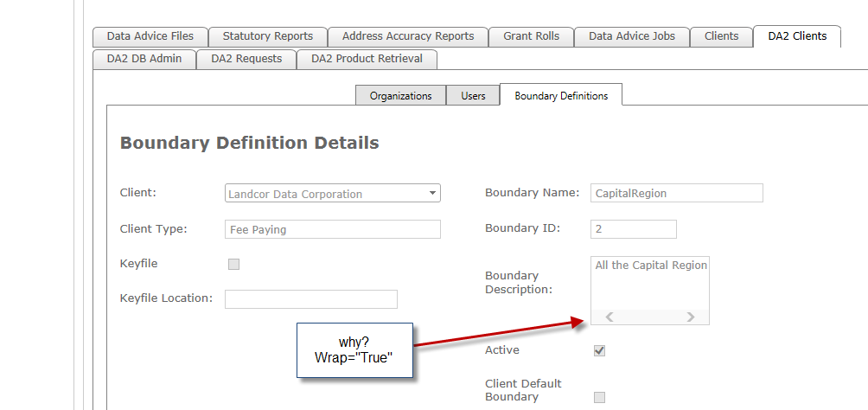Uncheck the Active checkbox
This screenshot has width=868, height=410.
click(x=600, y=350)
